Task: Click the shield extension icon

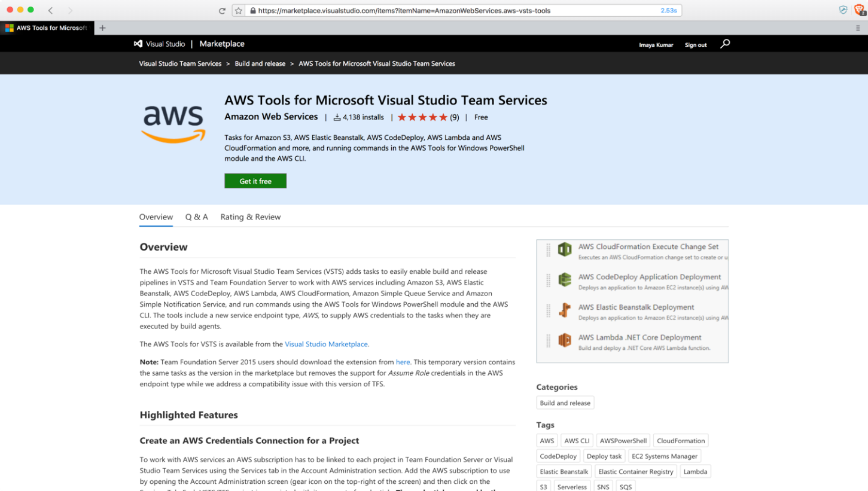Action: pyautogui.click(x=843, y=10)
